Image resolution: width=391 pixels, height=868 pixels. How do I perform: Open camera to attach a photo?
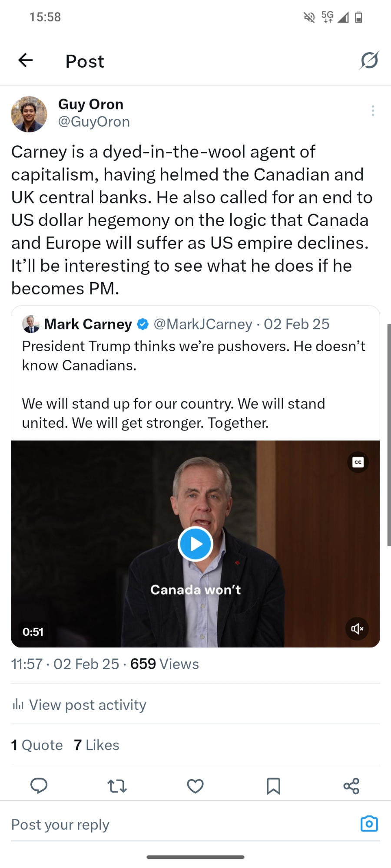coord(369,824)
